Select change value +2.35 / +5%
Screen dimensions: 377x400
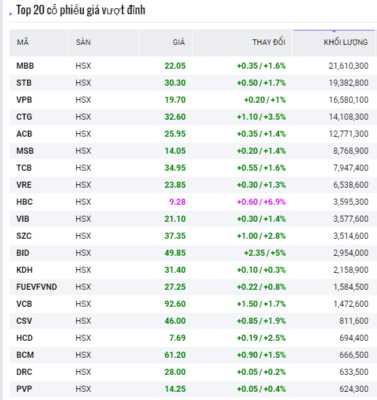coord(265,253)
